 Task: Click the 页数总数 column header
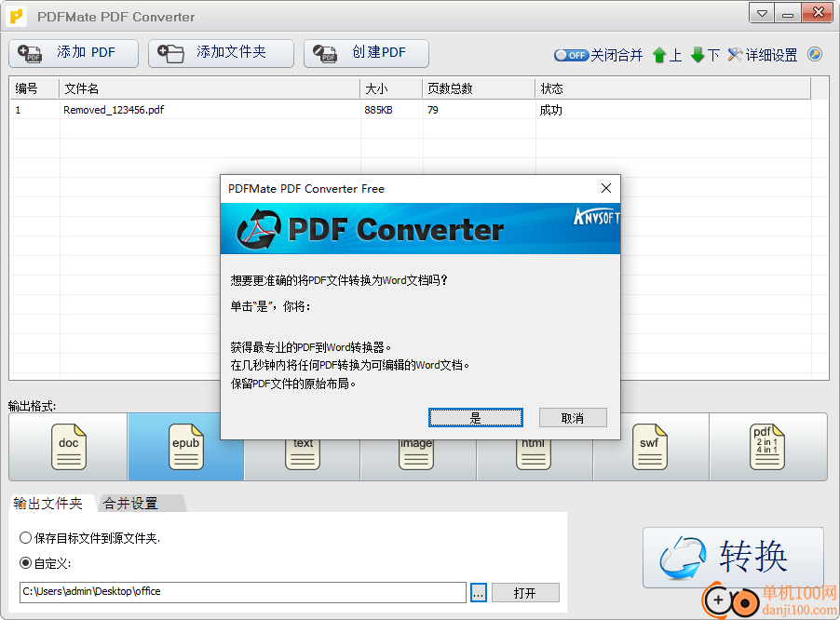point(479,88)
